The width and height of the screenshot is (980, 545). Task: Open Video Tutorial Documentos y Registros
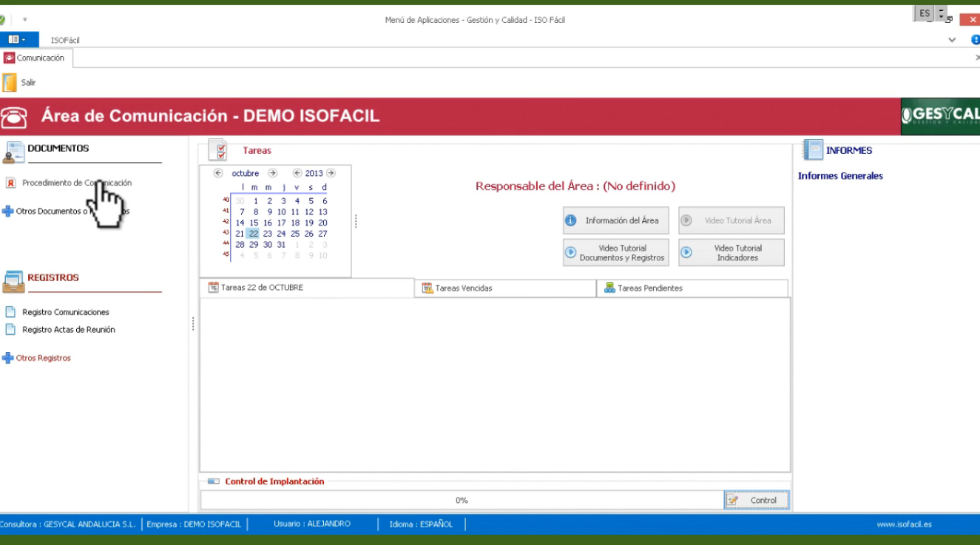tap(616, 253)
